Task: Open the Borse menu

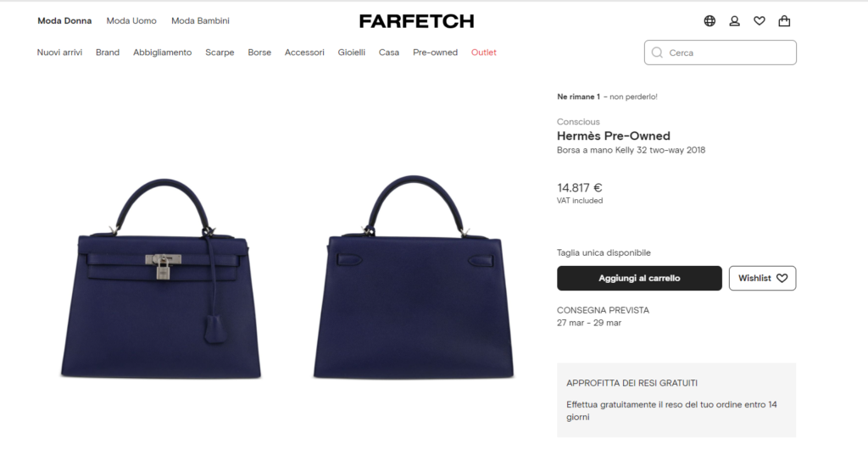Action: (x=259, y=53)
